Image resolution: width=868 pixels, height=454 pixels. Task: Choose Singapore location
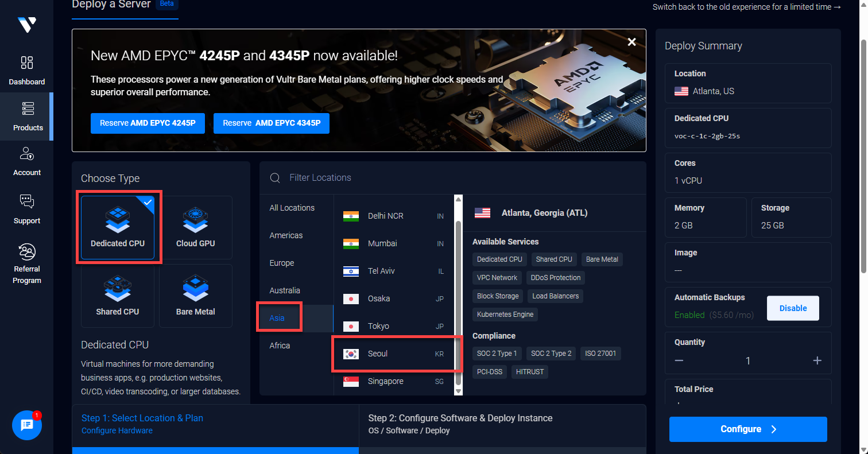[x=393, y=381]
